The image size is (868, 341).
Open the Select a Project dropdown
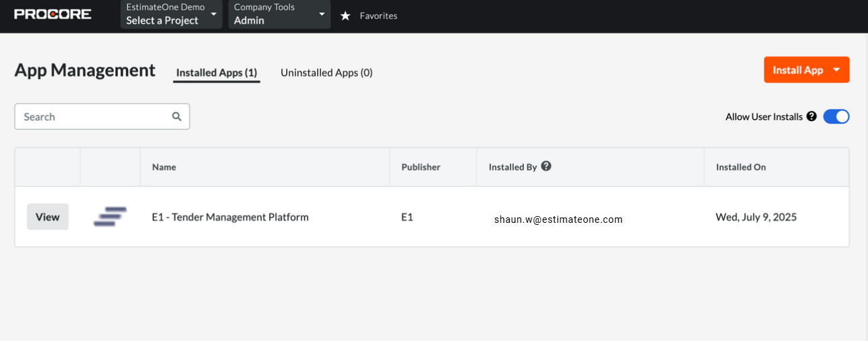coord(171,14)
